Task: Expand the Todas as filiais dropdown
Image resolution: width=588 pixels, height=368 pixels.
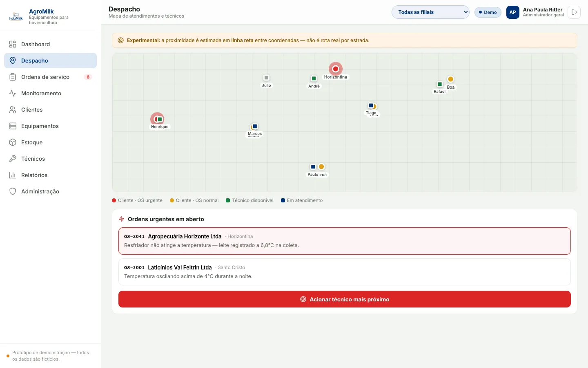Action: 430,12
